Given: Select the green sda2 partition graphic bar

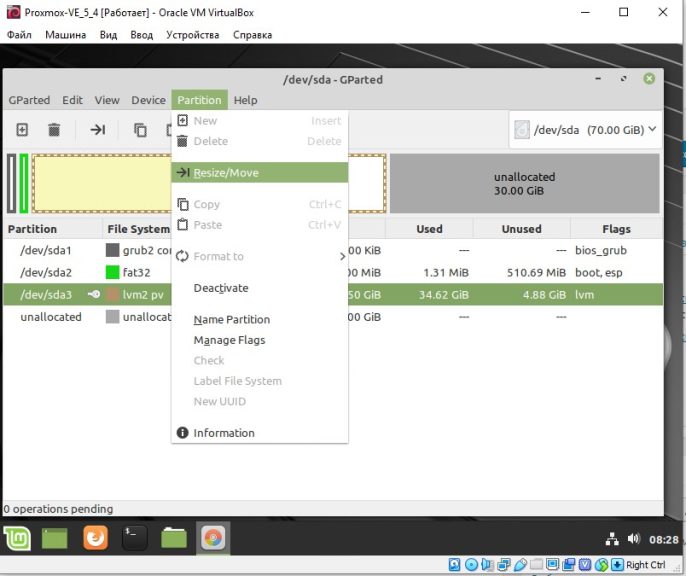Looking at the screenshot, I should 24,183.
